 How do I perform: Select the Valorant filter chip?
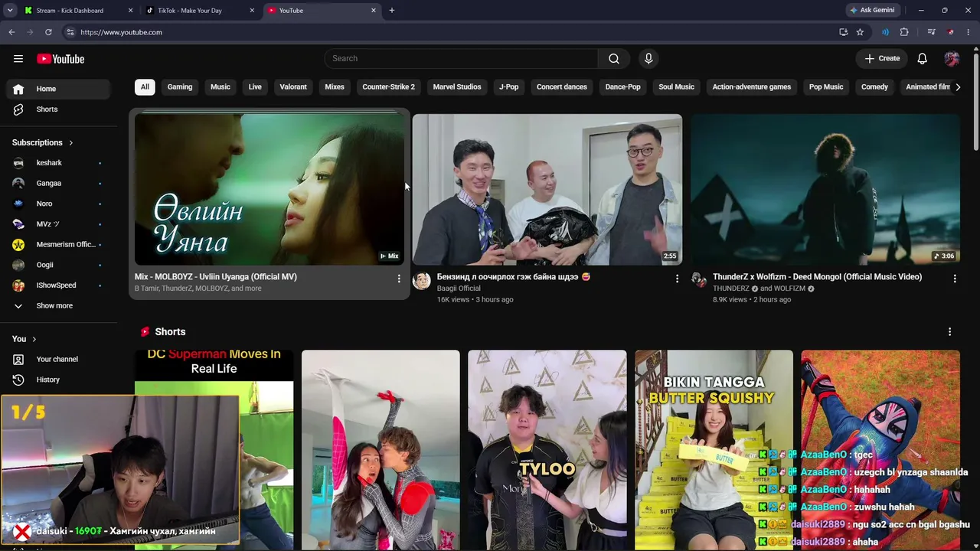click(293, 87)
